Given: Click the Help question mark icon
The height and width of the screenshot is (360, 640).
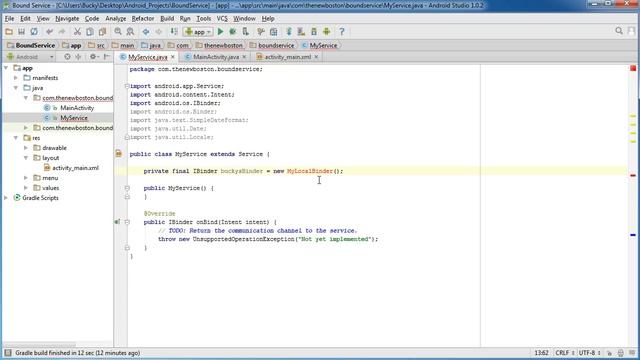Looking at the screenshot, I should [x=342, y=31].
